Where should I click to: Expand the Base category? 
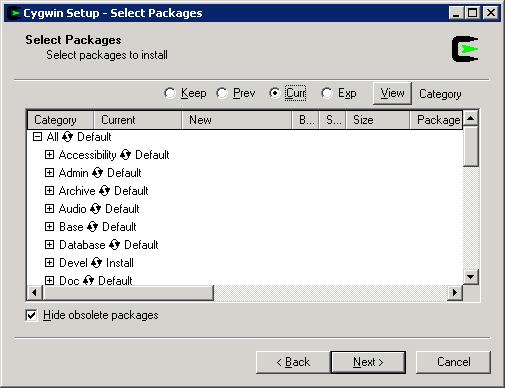point(49,227)
